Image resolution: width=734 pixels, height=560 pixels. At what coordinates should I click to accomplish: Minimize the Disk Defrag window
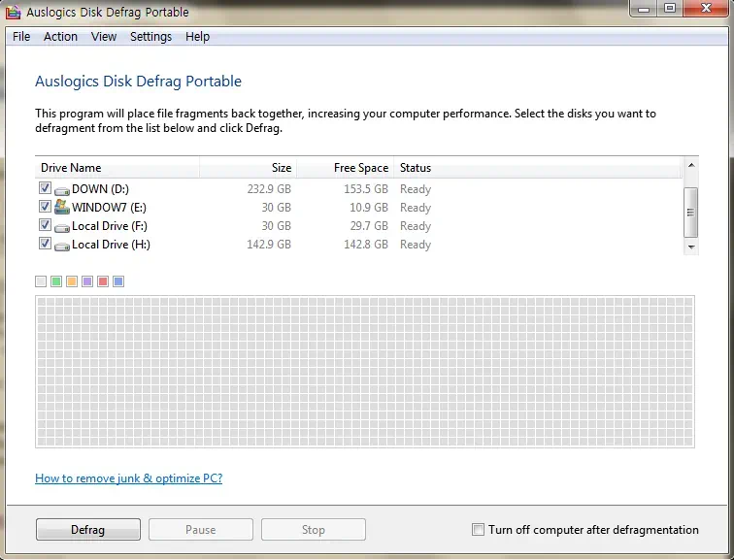click(x=644, y=9)
